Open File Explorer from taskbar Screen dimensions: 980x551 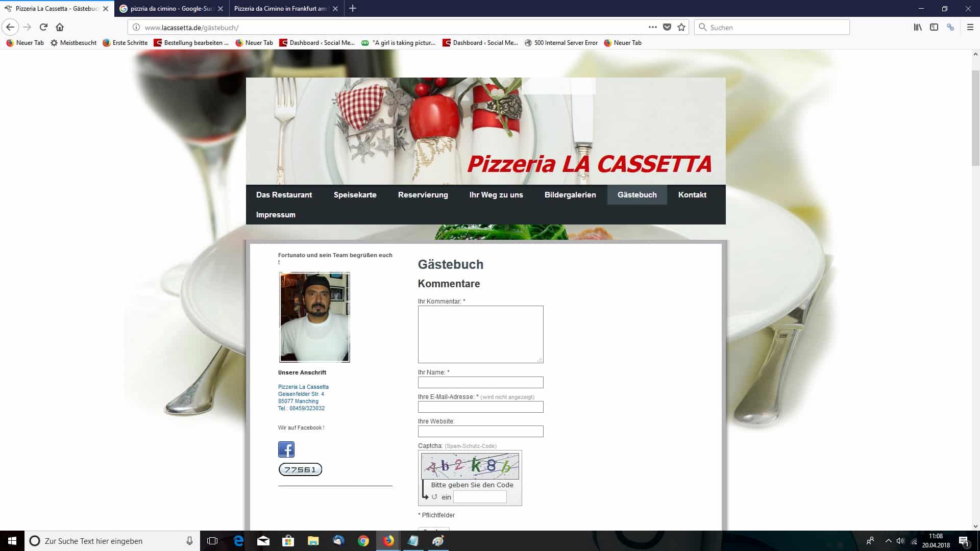tap(313, 541)
